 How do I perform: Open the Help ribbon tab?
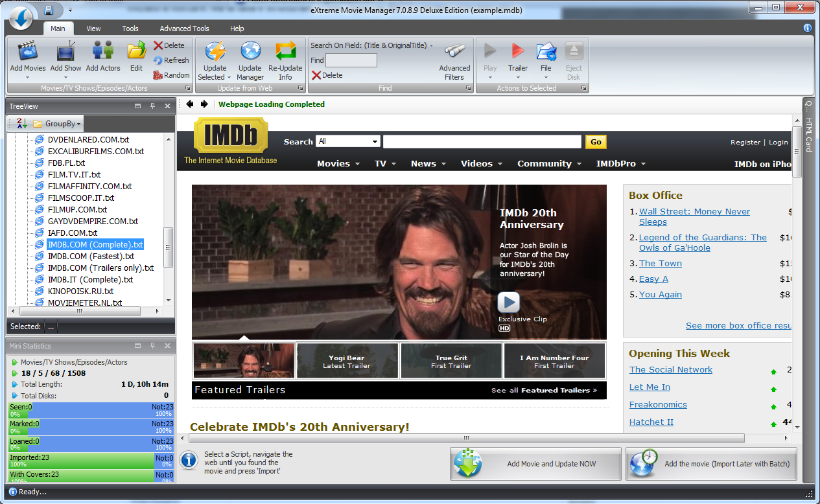(237, 29)
